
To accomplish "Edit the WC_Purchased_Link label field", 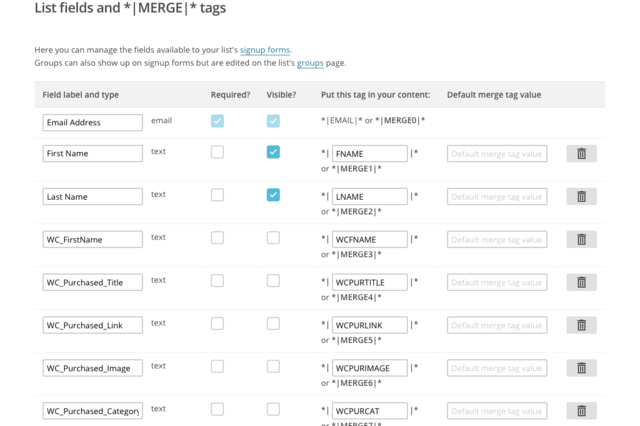I will [x=93, y=325].
